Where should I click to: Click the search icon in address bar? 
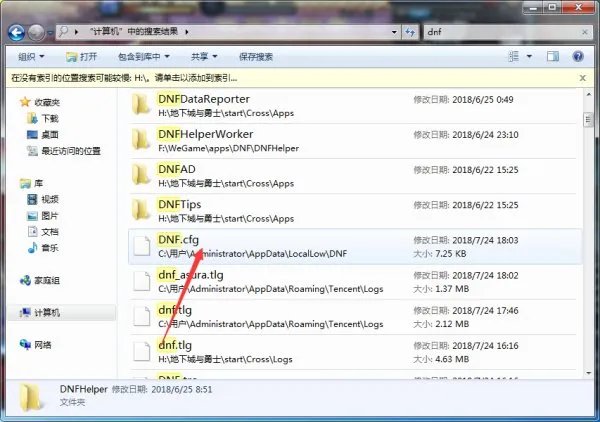pyautogui.click(x=64, y=32)
